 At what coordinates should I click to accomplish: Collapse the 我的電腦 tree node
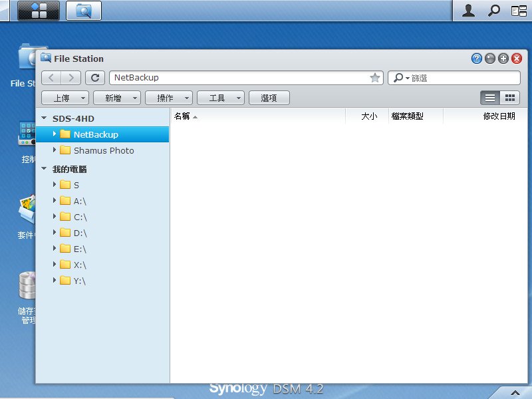(44, 169)
